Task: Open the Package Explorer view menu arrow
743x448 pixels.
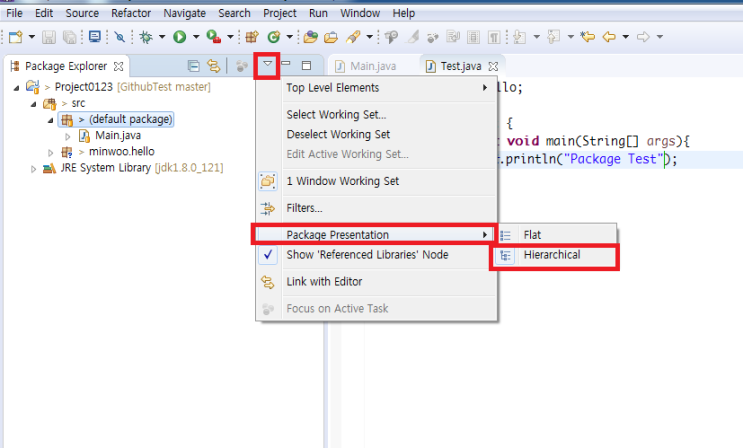Action: point(267,66)
